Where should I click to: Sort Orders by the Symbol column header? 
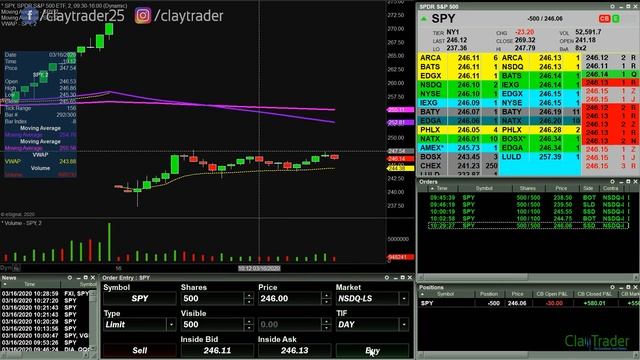(x=484, y=188)
